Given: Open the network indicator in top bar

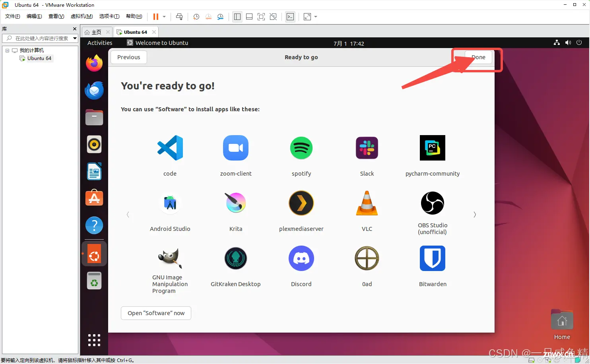Looking at the screenshot, I should click(557, 43).
